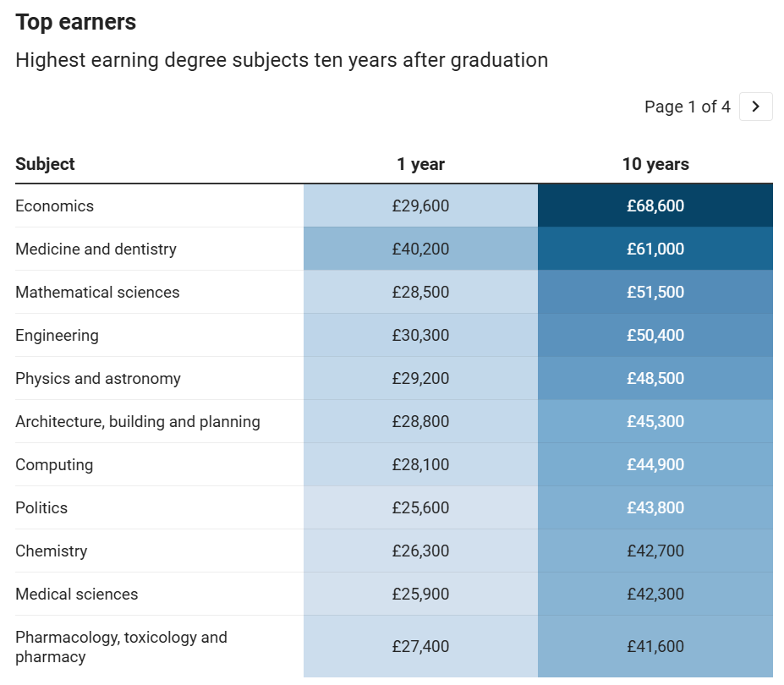The height and width of the screenshot is (685, 784).
Task: Go to next page of table
Action: 755,107
